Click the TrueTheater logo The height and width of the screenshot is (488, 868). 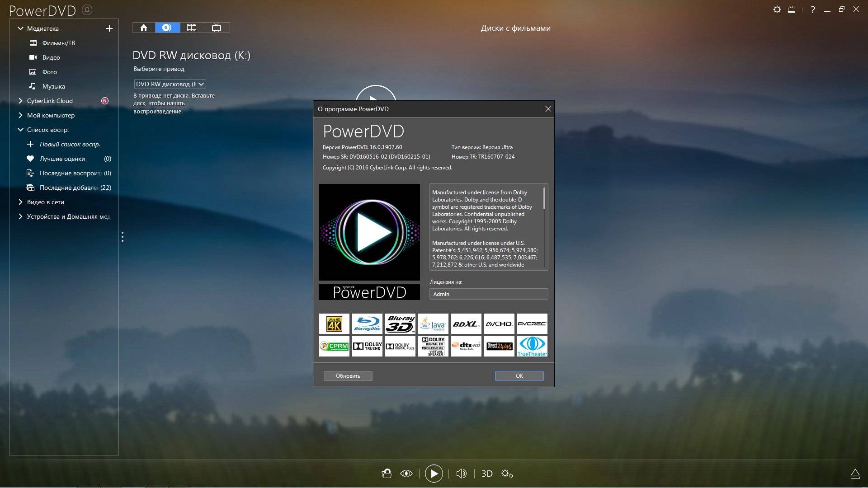click(532, 346)
